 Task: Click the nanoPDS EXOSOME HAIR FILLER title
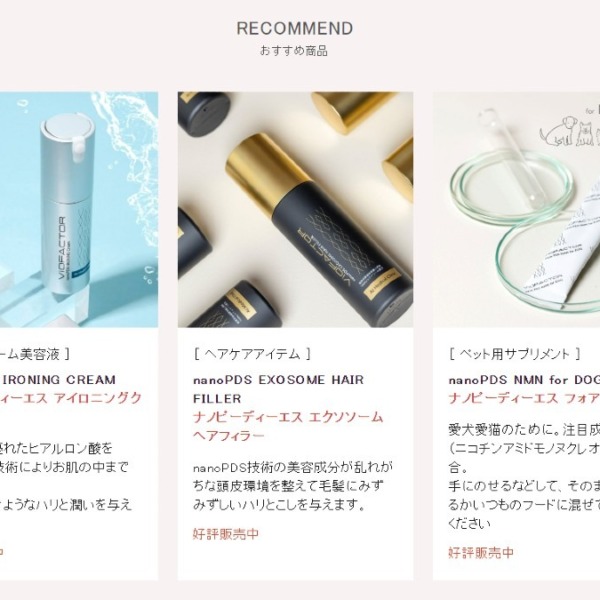click(279, 389)
